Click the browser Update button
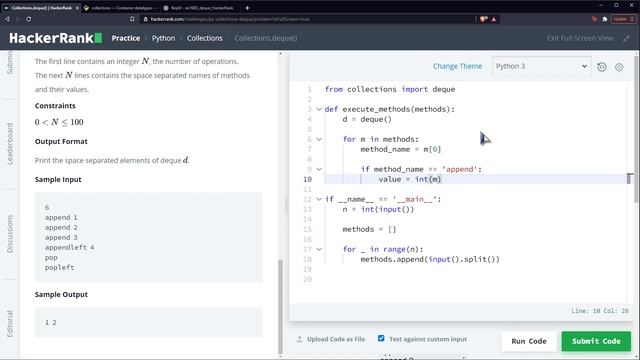 pyautogui.click(x=623, y=19)
